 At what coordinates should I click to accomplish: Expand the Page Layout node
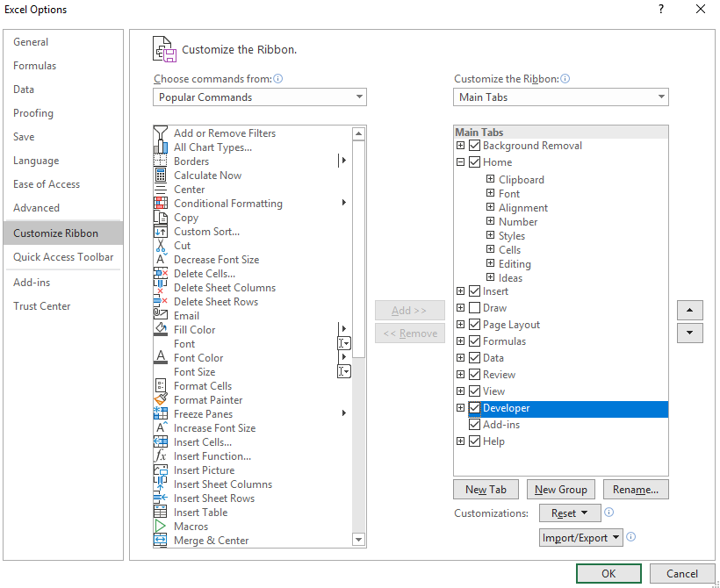coord(460,325)
